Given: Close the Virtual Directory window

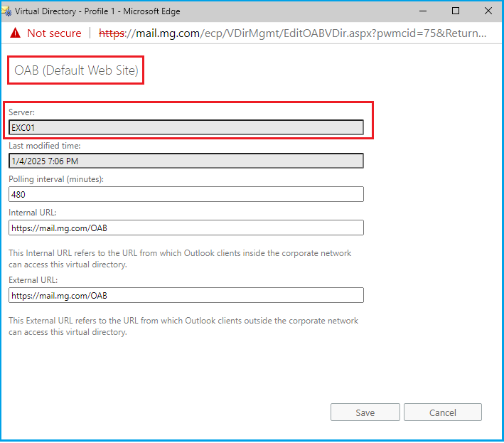Looking at the screenshot, I should tap(488, 11).
